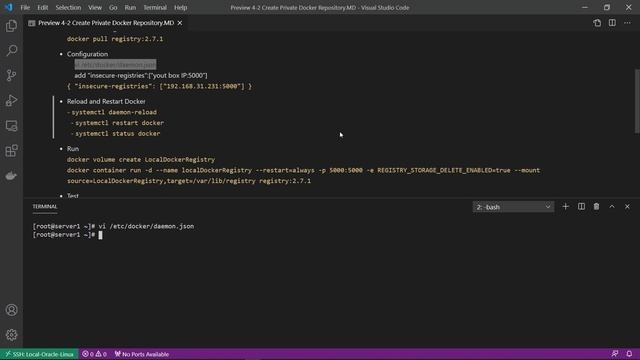The image size is (640, 360).
Task: Open the Edit menu
Action: click(42, 7)
